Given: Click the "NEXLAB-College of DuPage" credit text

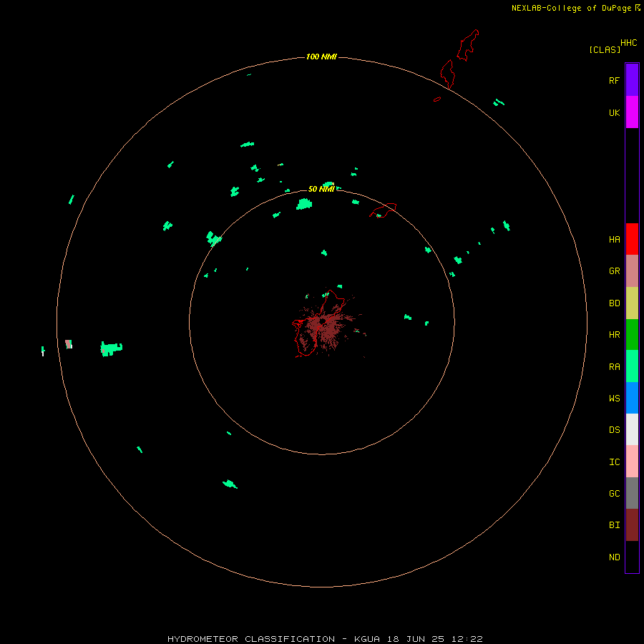Looking at the screenshot, I should point(571,8).
